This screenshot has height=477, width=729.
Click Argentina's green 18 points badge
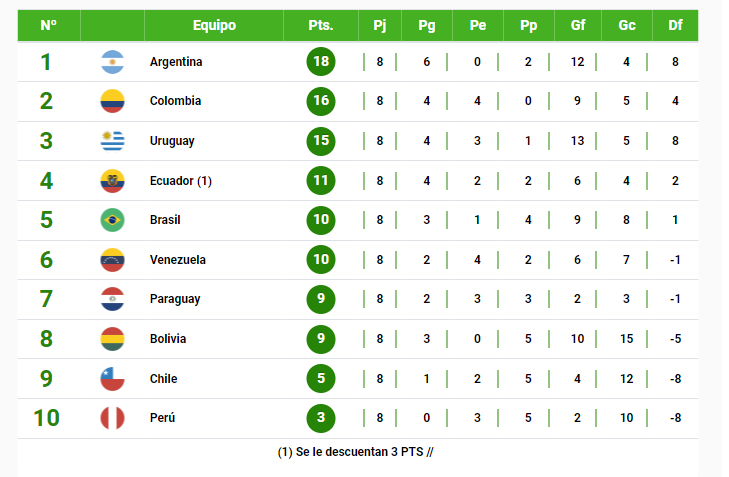click(321, 62)
